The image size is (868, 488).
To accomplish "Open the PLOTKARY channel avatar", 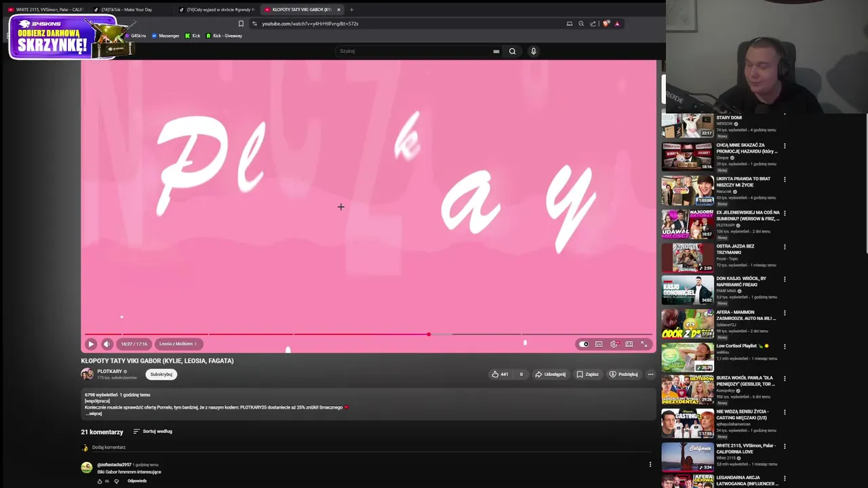I will coord(87,374).
